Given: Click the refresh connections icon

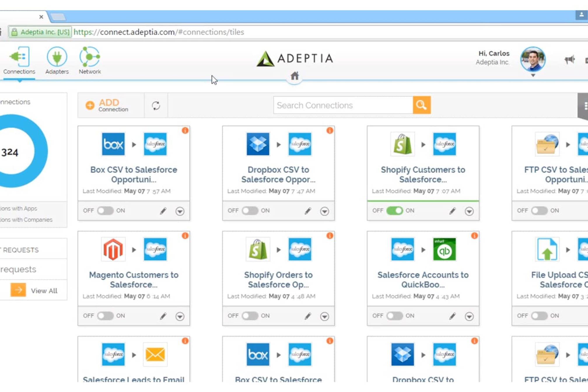Looking at the screenshot, I should click(x=156, y=106).
